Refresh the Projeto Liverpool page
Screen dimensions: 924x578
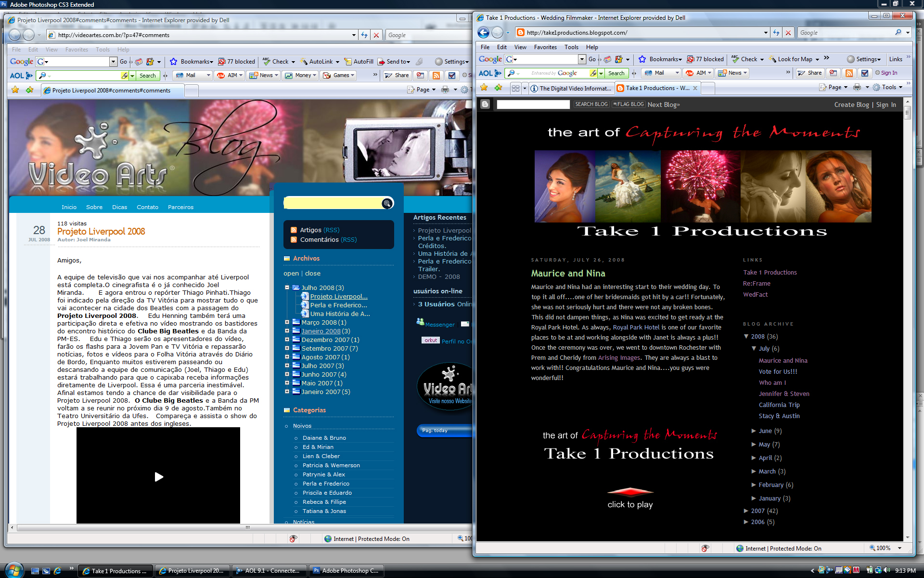pos(364,35)
